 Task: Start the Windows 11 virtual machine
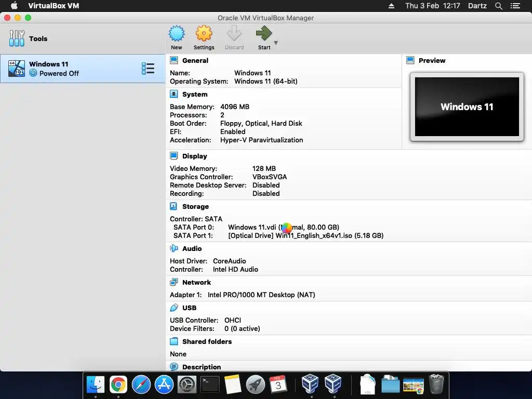[264, 37]
